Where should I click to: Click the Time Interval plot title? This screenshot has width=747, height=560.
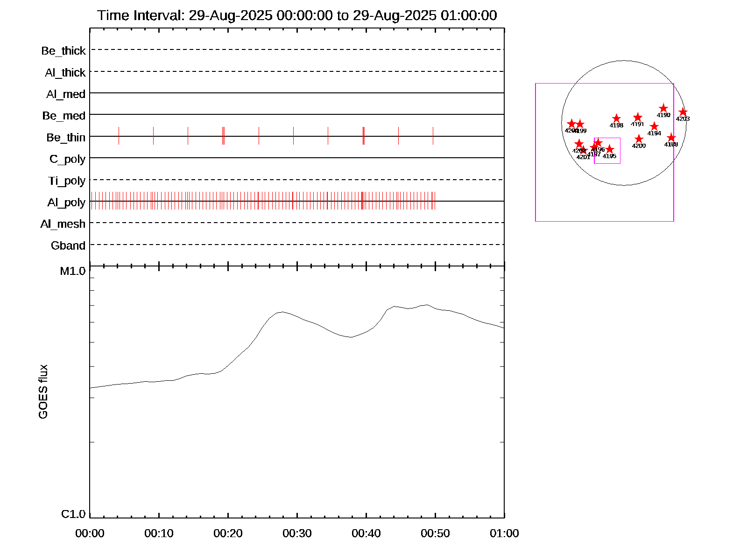[x=297, y=15]
